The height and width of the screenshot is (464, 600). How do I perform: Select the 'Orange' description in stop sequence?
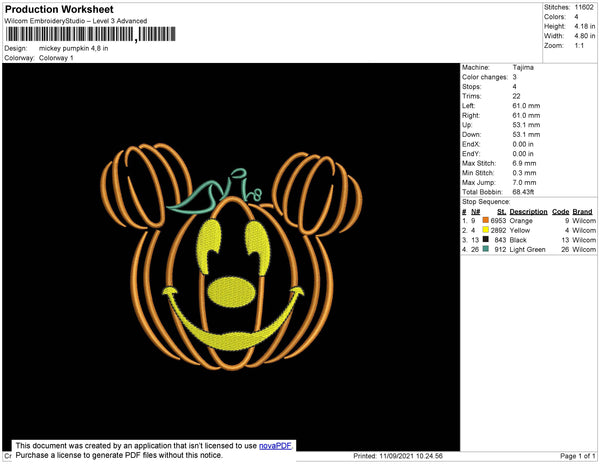tap(521, 221)
